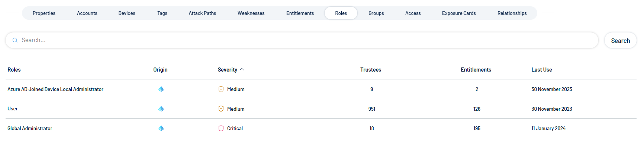Open the Attack Paths tab
This screenshot has height=148, width=644.
point(202,13)
